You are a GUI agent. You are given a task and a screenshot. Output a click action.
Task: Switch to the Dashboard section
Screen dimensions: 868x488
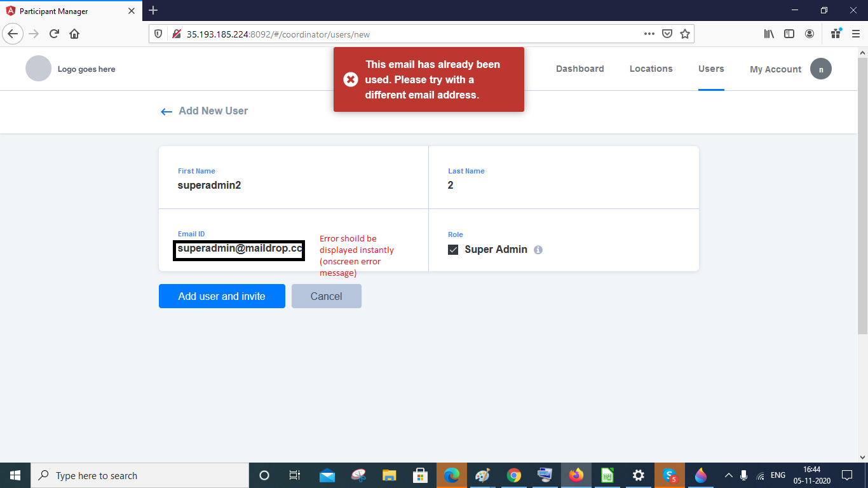point(580,69)
